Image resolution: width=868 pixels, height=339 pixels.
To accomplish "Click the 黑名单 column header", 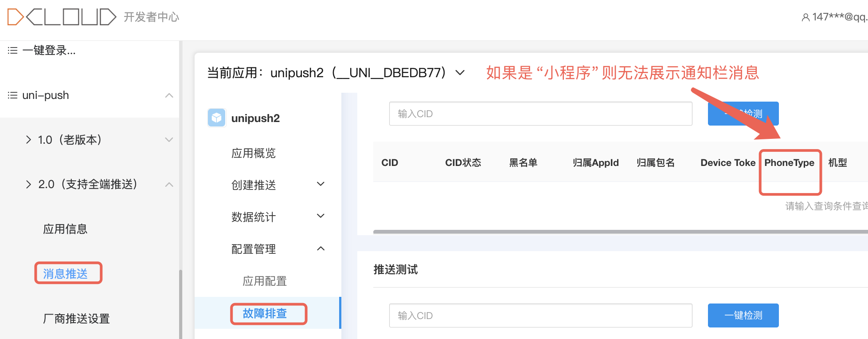I will [x=523, y=163].
